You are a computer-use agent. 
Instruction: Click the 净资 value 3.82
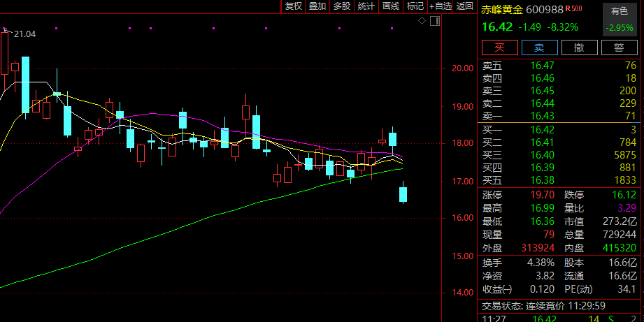(545, 276)
